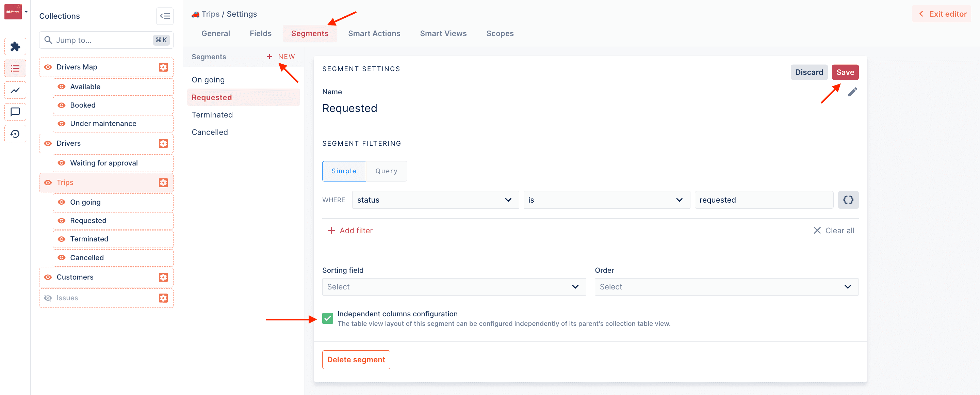Switch to Query filtering mode
The image size is (980, 395).
pyautogui.click(x=386, y=171)
